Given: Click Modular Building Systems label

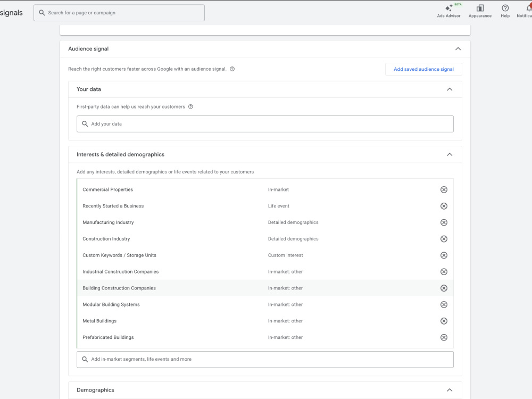Looking at the screenshot, I should pos(111,305).
